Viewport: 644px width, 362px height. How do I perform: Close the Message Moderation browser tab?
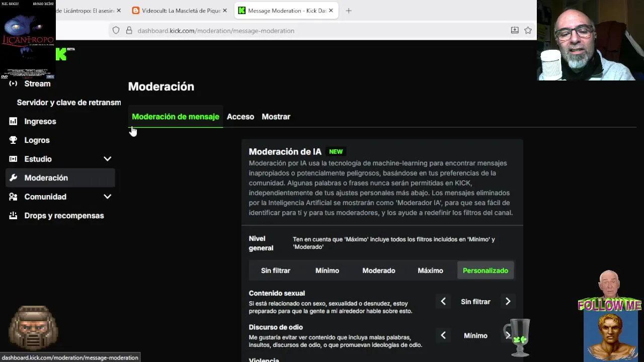click(x=331, y=11)
